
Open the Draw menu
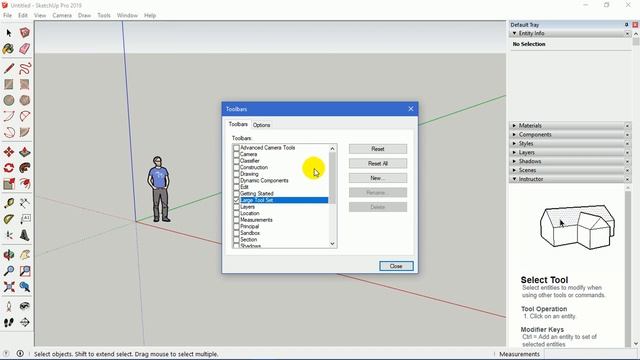[84, 15]
